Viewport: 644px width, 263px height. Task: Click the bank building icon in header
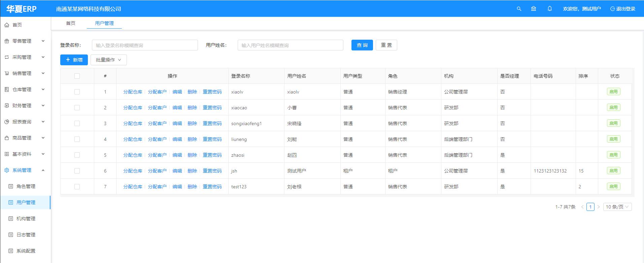pos(534,9)
